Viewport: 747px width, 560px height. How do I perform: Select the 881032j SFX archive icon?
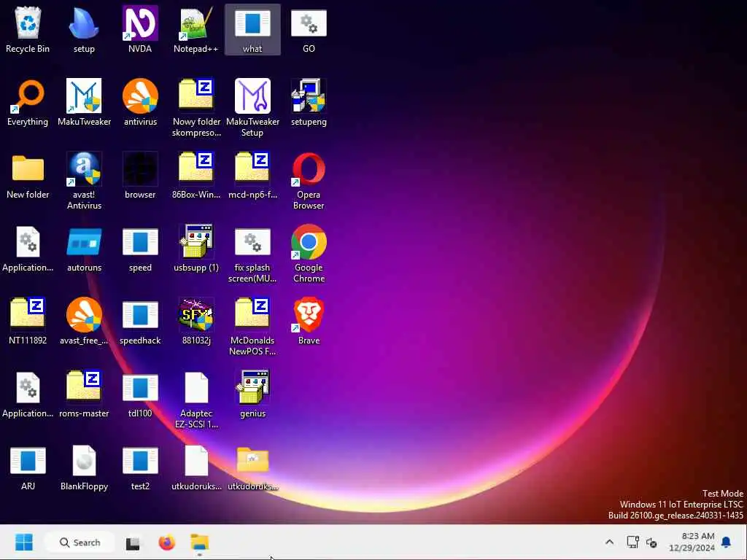(x=196, y=322)
